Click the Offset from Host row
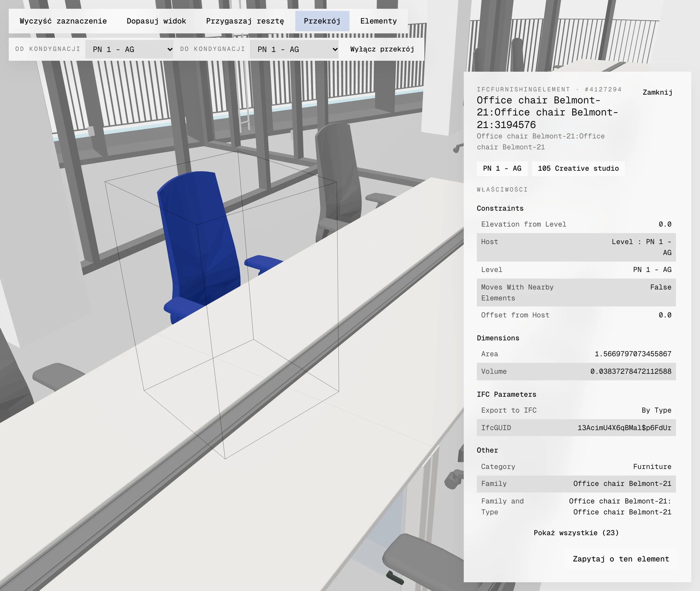This screenshot has width=700, height=591. click(x=576, y=315)
